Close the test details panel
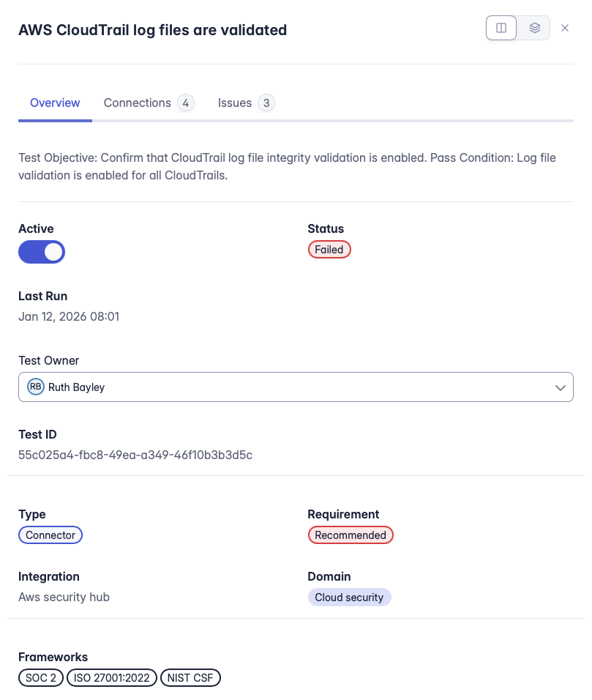 pos(565,28)
